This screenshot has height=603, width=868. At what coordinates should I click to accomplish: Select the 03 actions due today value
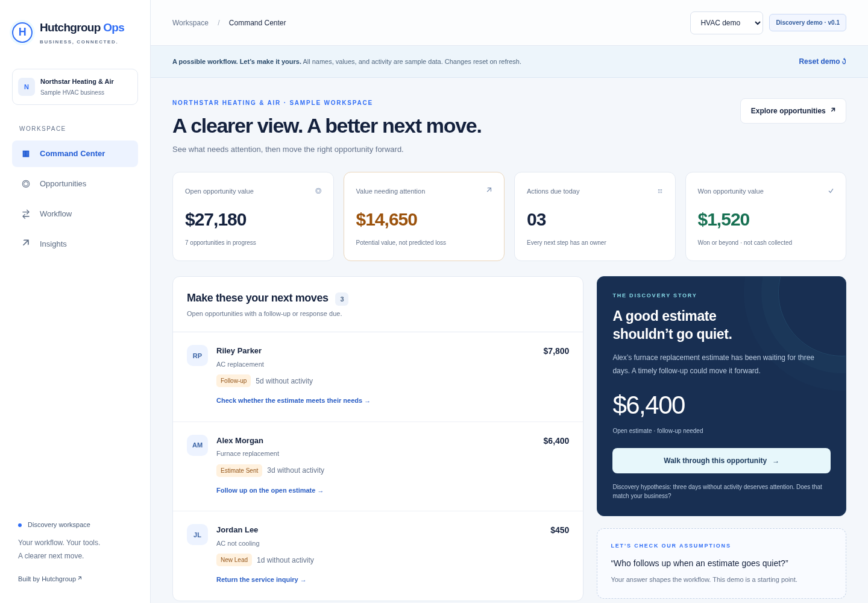coord(536,219)
